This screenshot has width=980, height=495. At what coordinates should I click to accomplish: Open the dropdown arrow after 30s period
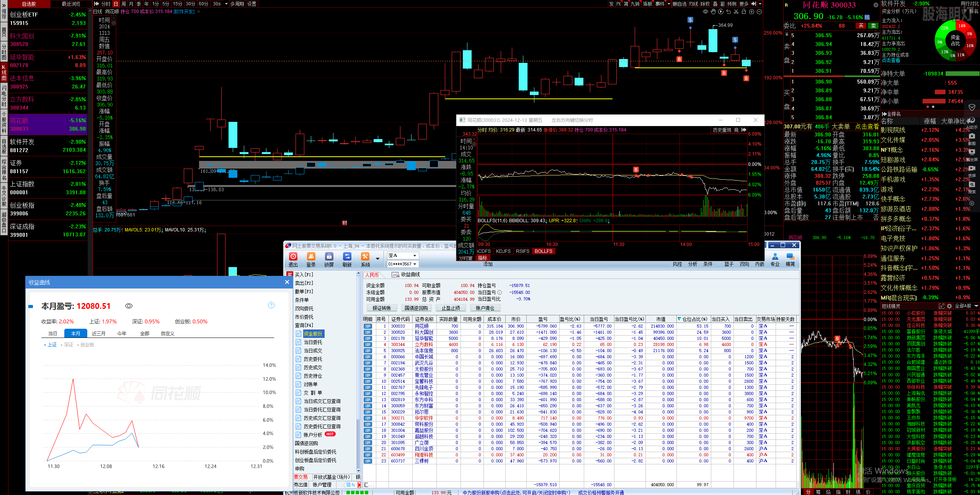coord(226,4)
